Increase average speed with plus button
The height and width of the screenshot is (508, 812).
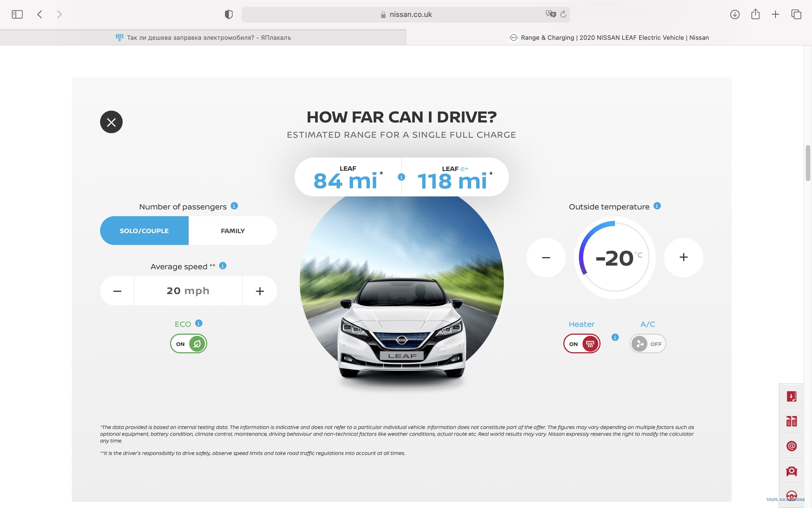click(260, 291)
